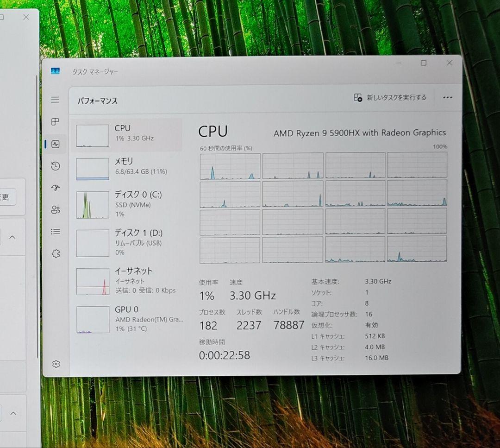Click the AMD Ryzen 9 5900HX processor name

(360, 133)
